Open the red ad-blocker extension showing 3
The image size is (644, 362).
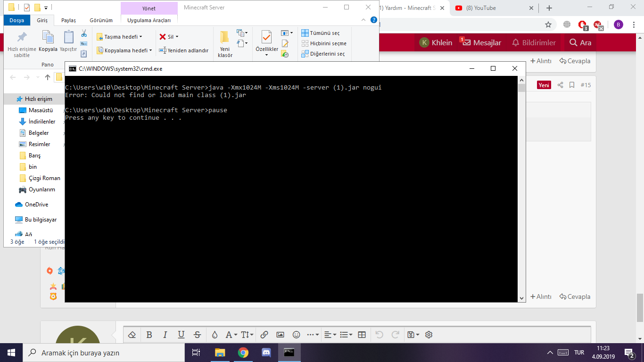[x=583, y=25]
